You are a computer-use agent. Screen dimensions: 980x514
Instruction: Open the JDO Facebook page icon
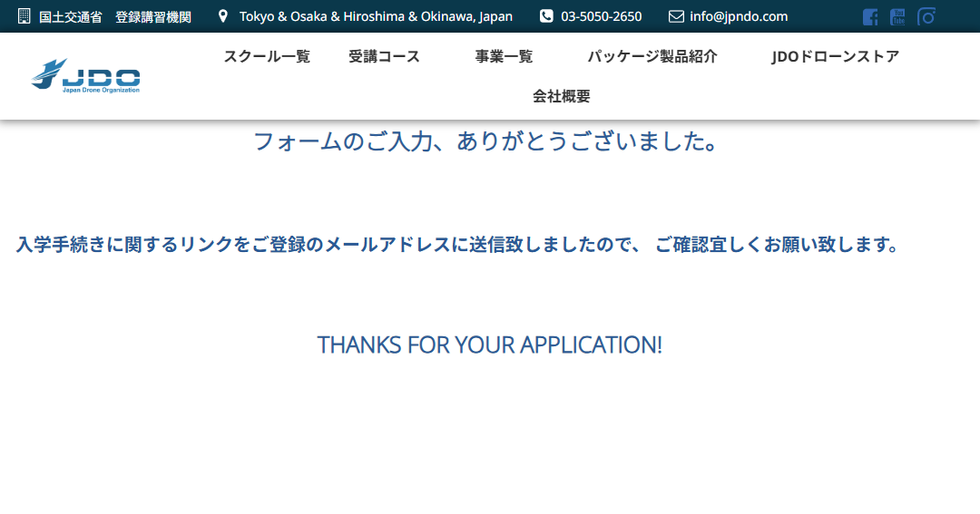(869, 16)
